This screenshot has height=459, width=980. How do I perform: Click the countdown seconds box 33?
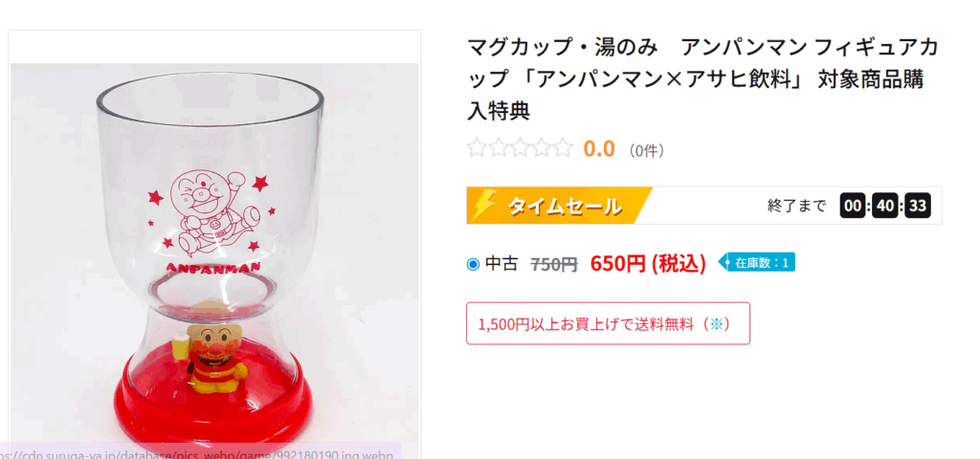click(917, 206)
